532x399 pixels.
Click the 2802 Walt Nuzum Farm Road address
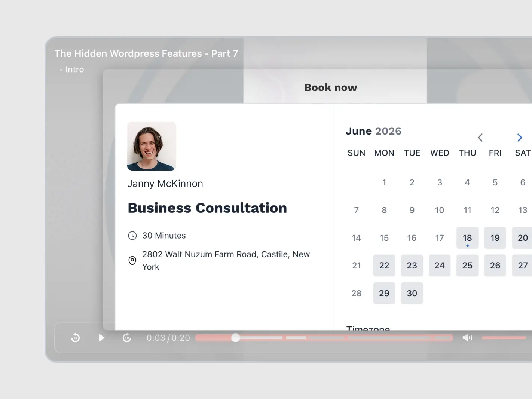point(226,261)
